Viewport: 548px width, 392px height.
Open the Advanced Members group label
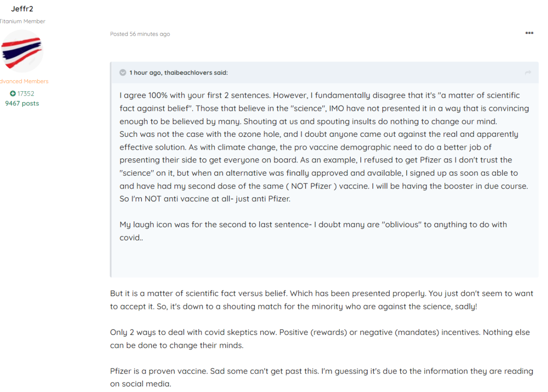click(24, 81)
